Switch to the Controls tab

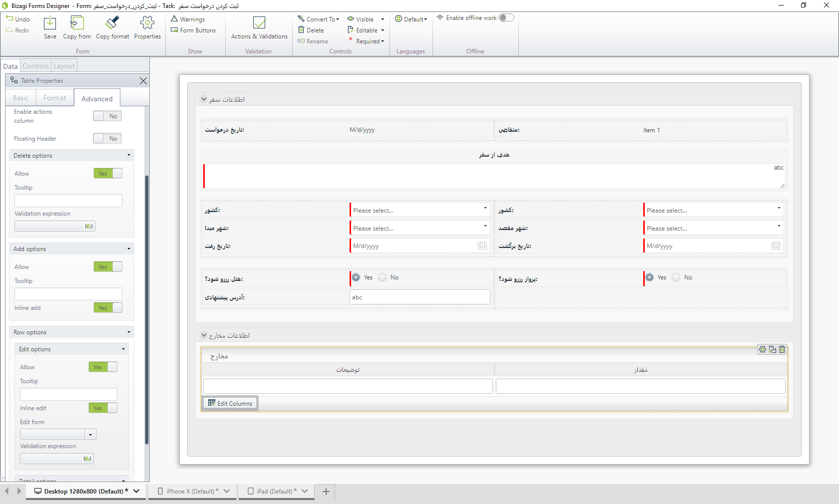pyautogui.click(x=35, y=66)
